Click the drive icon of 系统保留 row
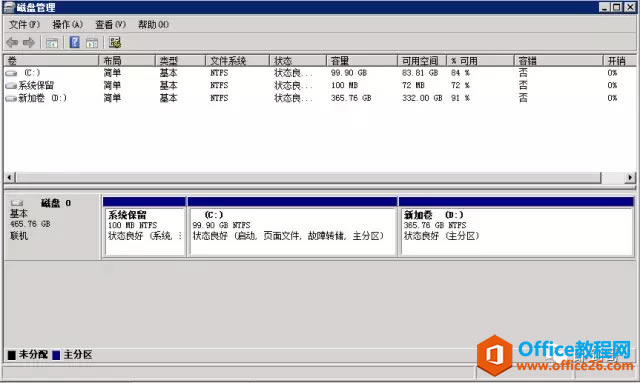The width and height of the screenshot is (640, 383). point(11,86)
